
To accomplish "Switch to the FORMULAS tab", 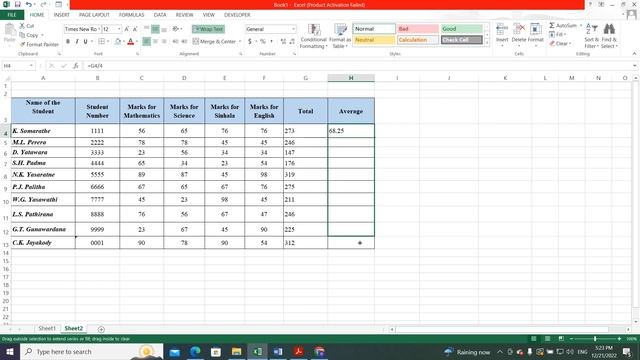I will click(131, 15).
